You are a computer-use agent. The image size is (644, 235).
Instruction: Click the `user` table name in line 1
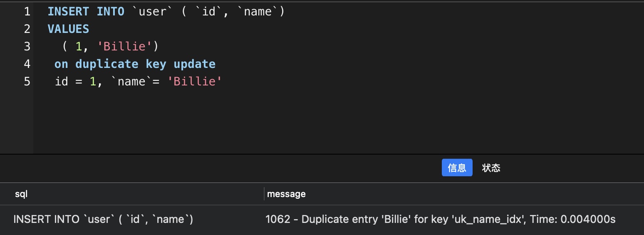(152, 12)
